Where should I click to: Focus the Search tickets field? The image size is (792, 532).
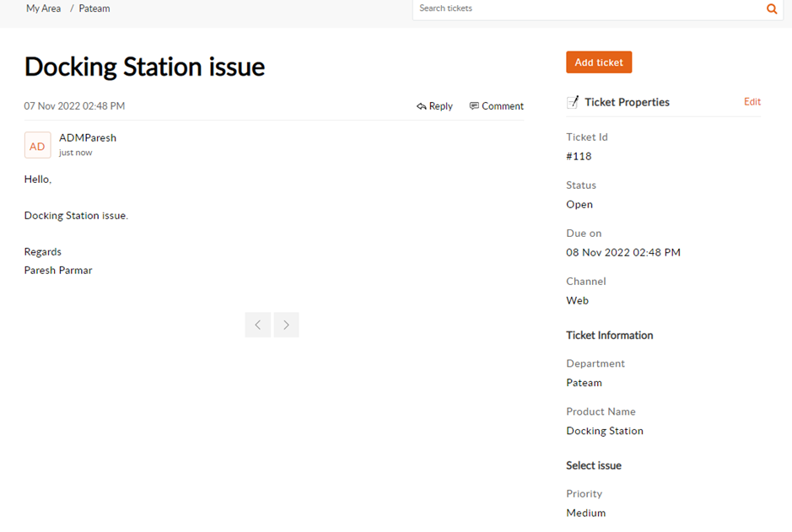[586, 9]
